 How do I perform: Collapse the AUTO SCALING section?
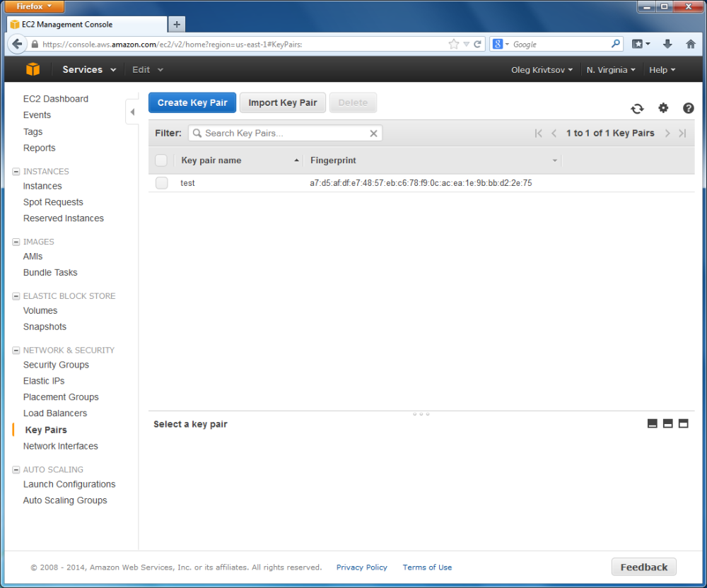16,469
